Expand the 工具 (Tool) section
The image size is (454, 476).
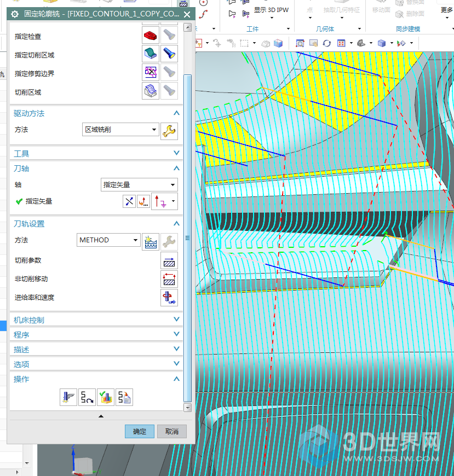(176, 154)
